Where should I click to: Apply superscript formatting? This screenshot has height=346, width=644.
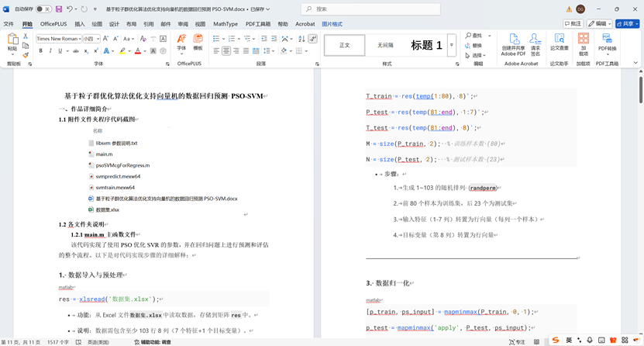95,51
